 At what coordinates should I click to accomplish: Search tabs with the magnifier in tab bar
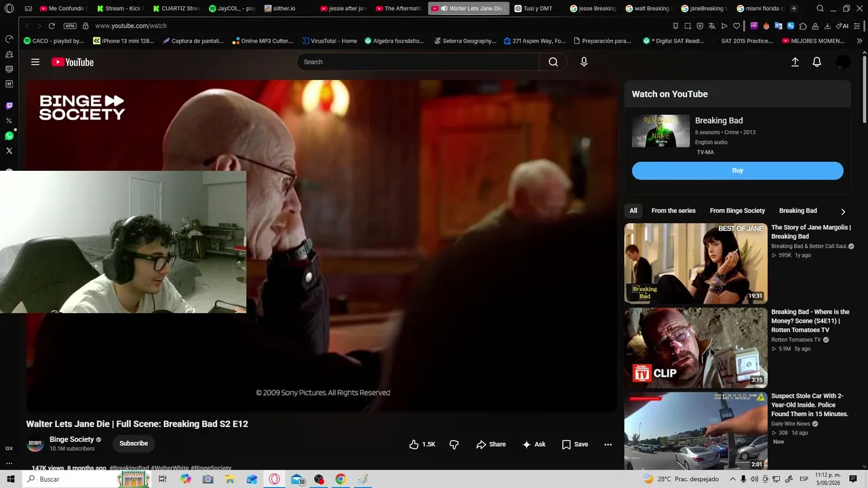click(x=820, y=9)
